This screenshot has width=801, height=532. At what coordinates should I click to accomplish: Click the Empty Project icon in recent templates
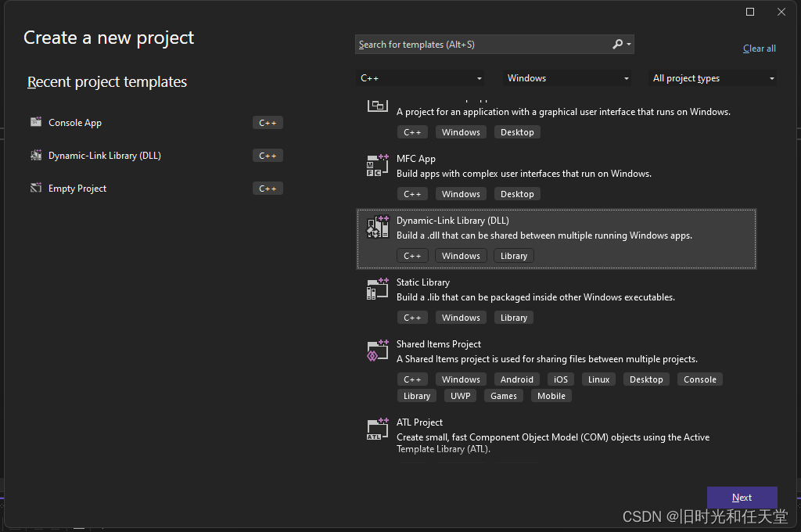[36, 188]
